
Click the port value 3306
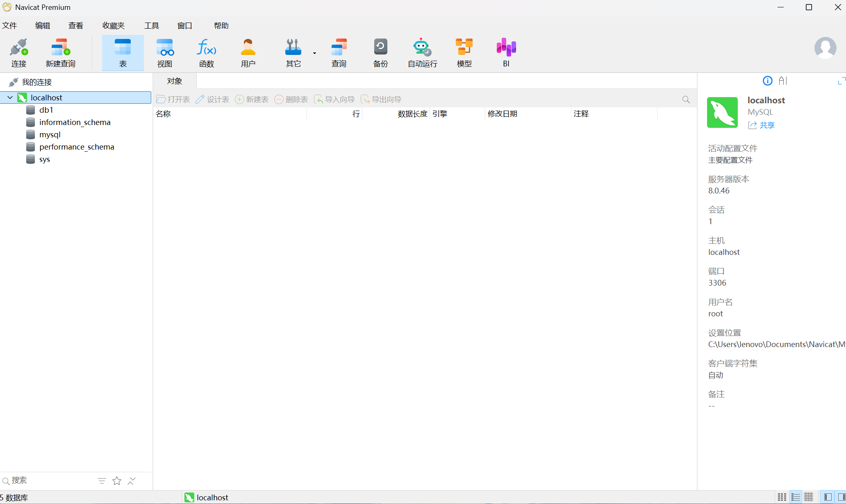(x=717, y=283)
